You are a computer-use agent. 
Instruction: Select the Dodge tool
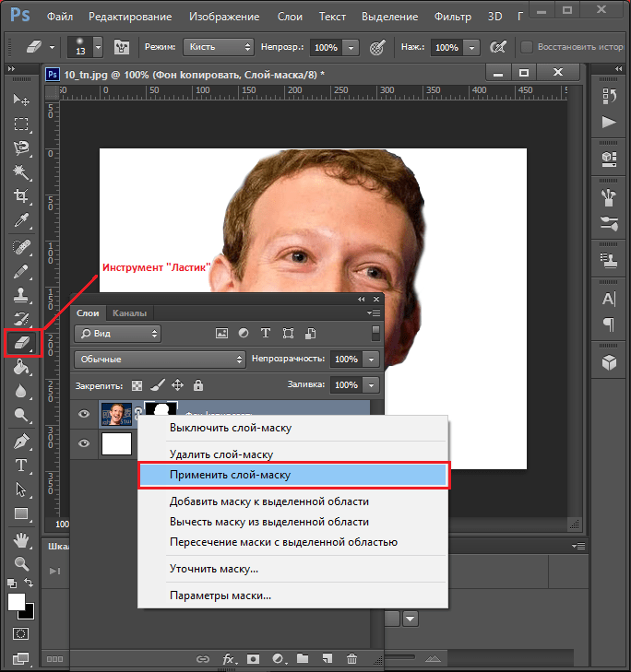coord(21,415)
